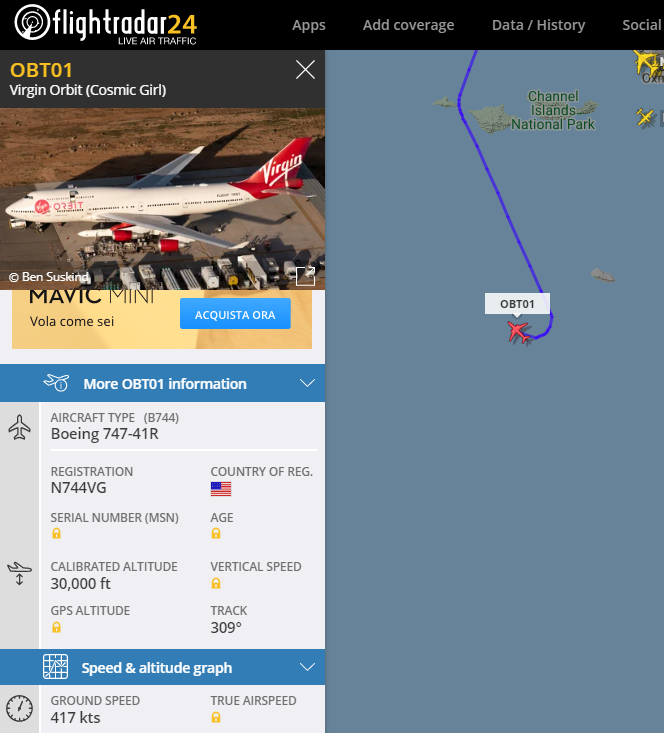
Task: Expand More OBT01 information chevron
Action: [307, 383]
